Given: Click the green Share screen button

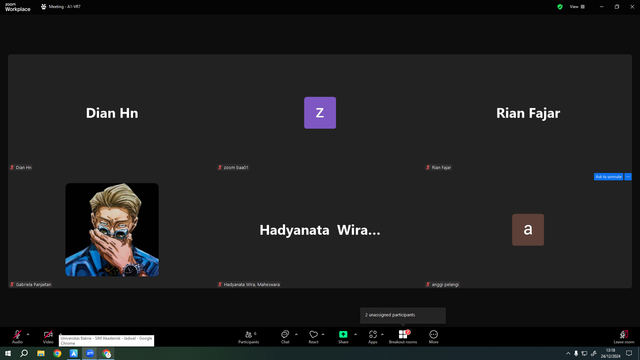Looking at the screenshot, I should 343,337.
